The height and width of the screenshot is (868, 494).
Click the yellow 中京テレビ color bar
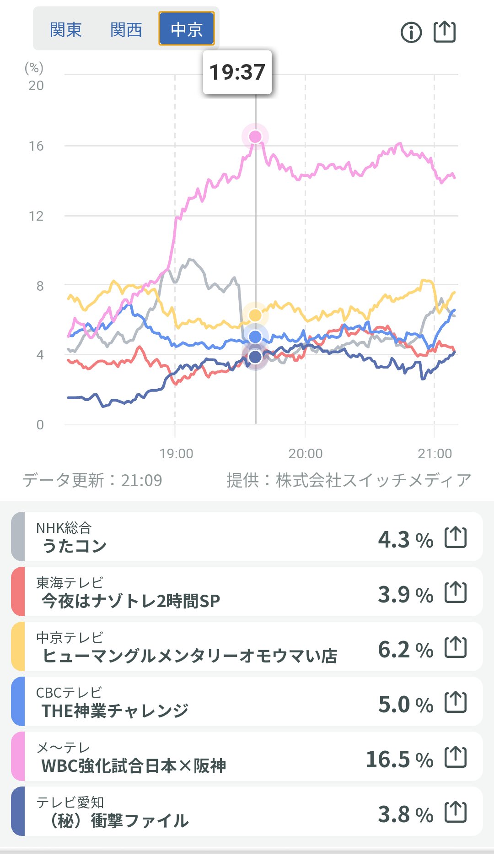(x=18, y=647)
